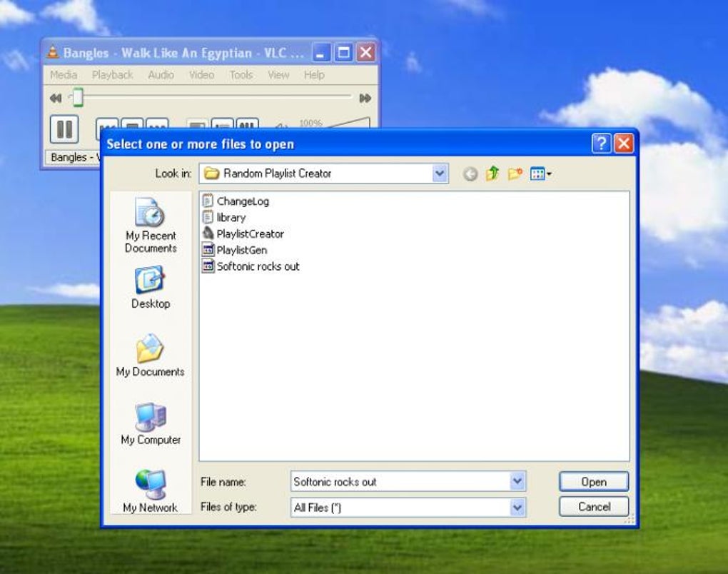Expand the Files of type dropdown arrow
The height and width of the screenshot is (574, 728).
pos(517,508)
